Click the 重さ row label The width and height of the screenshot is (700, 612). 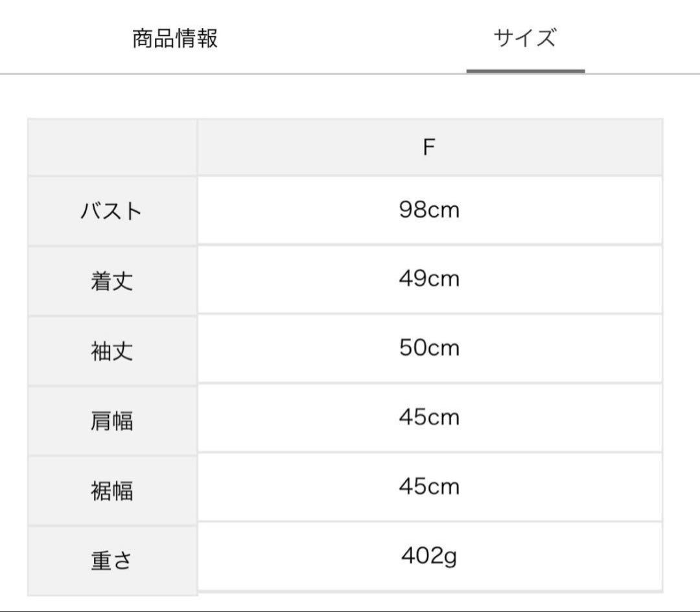point(112,561)
